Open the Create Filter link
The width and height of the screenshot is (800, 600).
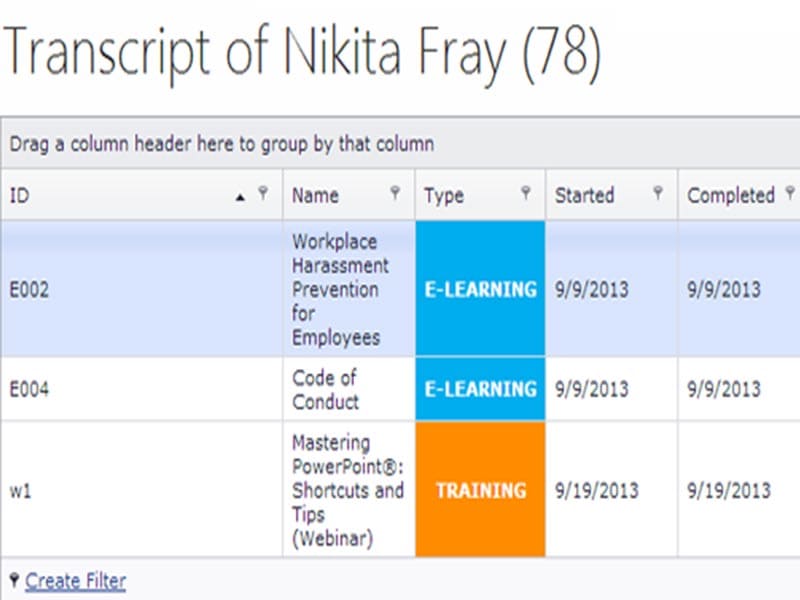click(76, 581)
